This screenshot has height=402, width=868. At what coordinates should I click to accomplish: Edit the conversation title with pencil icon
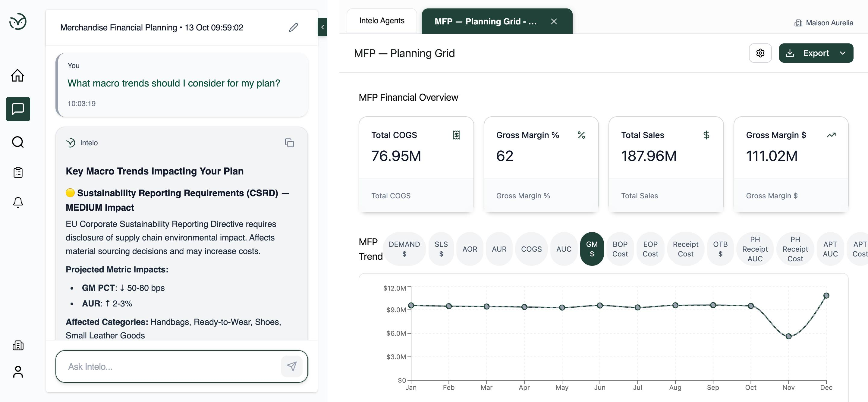pyautogui.click(x=294, y=27)
